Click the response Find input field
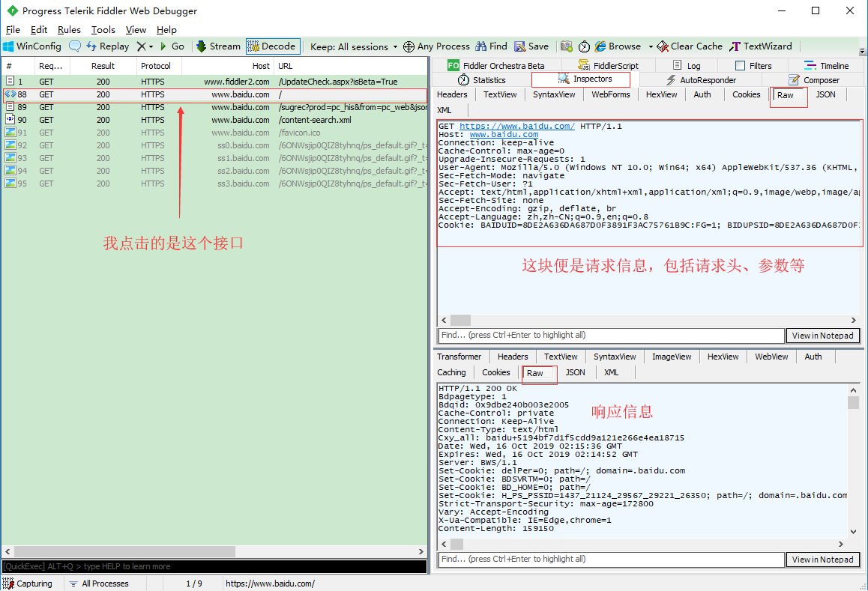Screen dimensions: 868x591 pyautogui.click(x=611, y=560)
